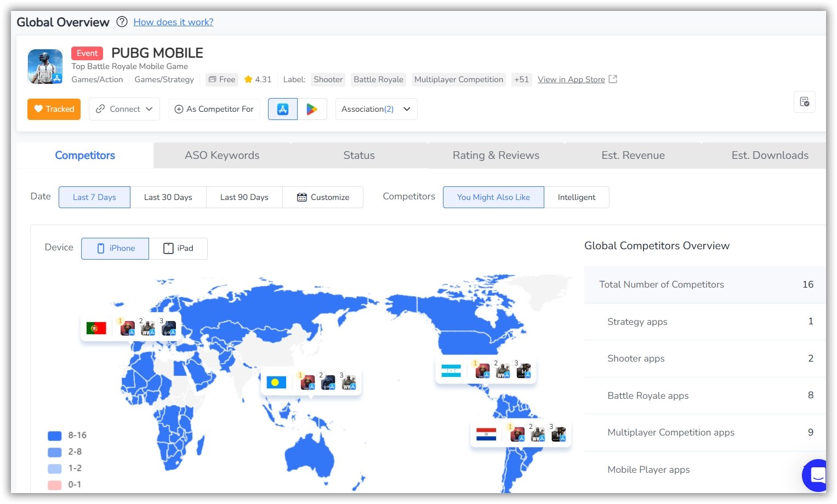Click As Competitor For button
This screenshot has width=837, height=504.
point(214,109)
